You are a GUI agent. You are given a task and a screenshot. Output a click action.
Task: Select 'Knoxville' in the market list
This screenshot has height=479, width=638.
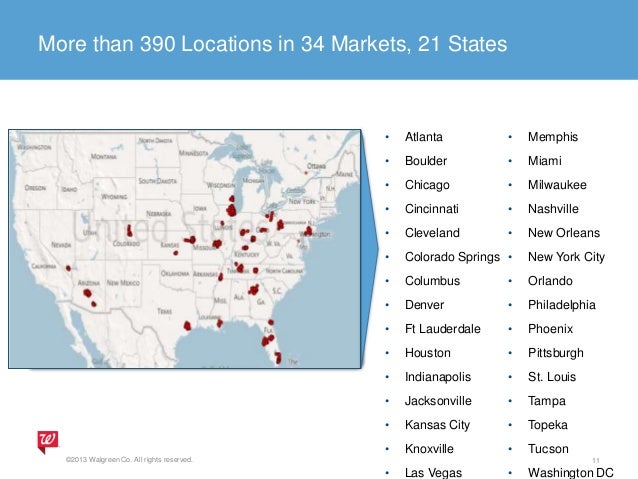(x=429, y=449)
